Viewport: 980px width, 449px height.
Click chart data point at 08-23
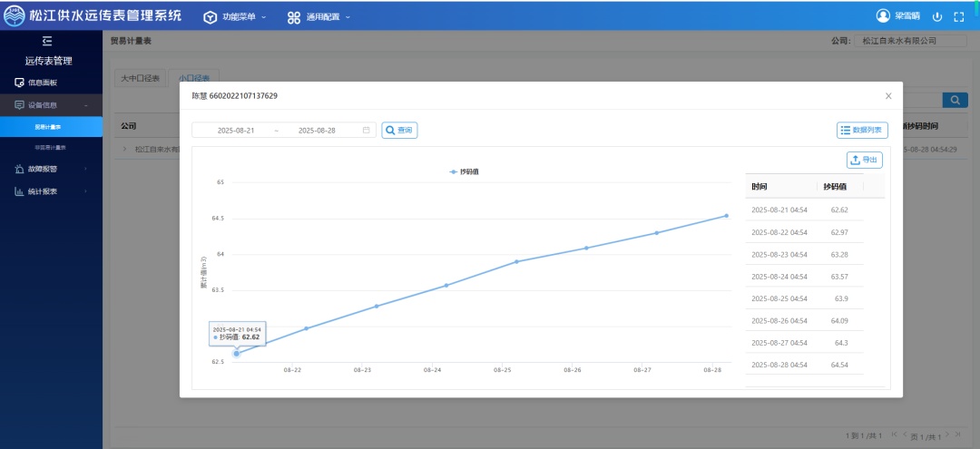[377, 306]
